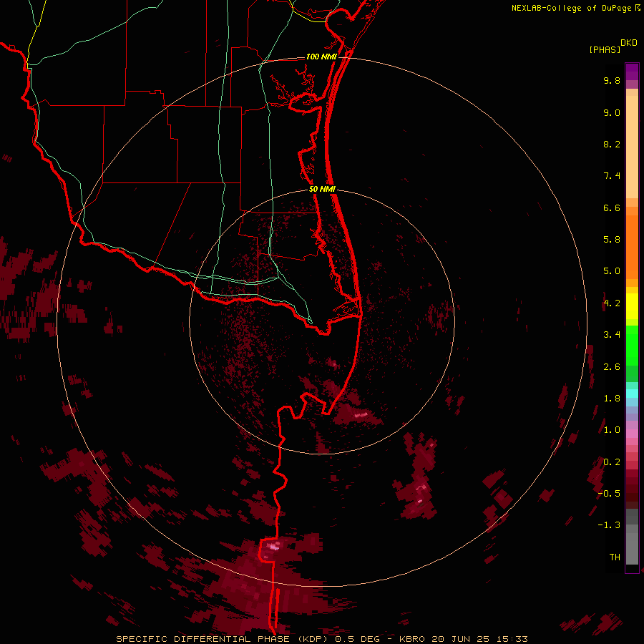Image resolution: width=644 pixels, height=644 pixels.
Task: Click the [PHAS] label above the legend
Action: 605,49
